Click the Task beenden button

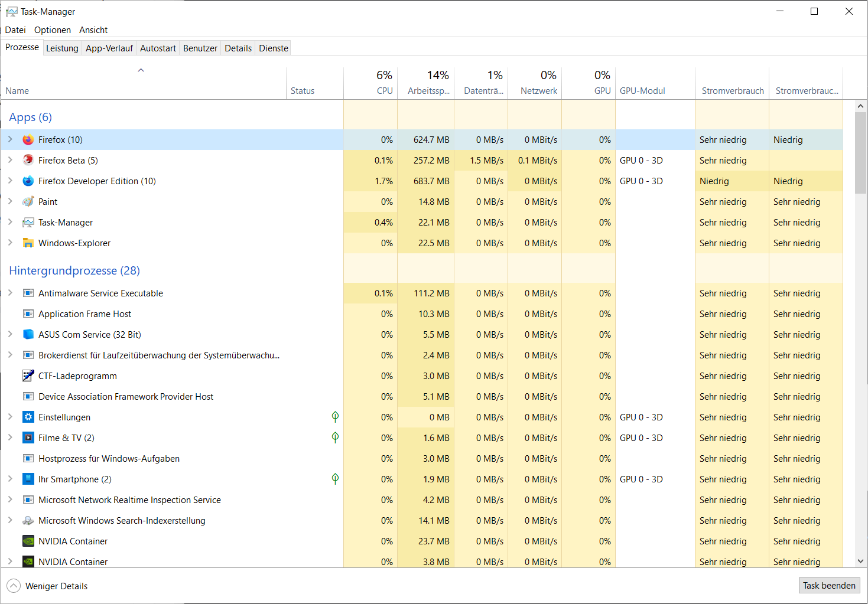coord(829,585)
